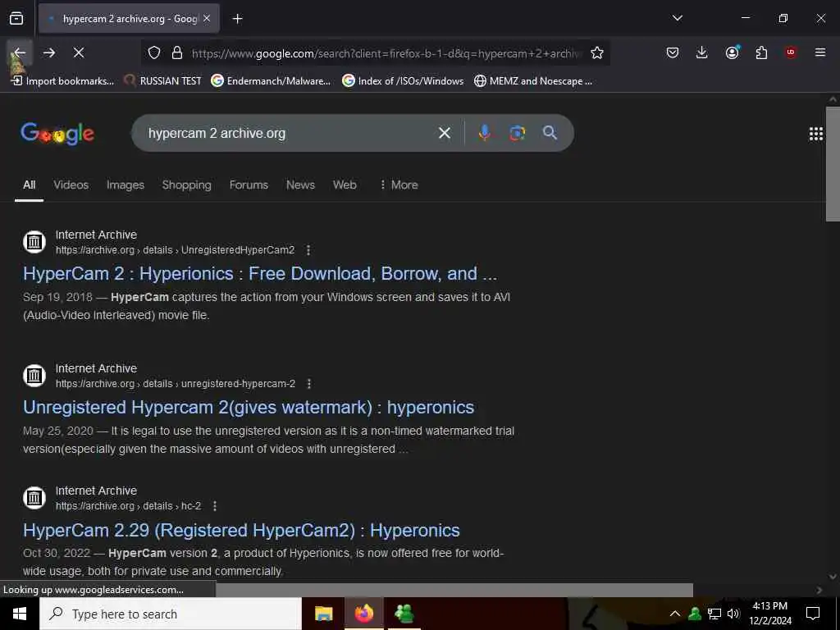Open HyperCam 2 : Hyperionics Free Download result
The image size is (840, 630).
(x=260, y=274)
